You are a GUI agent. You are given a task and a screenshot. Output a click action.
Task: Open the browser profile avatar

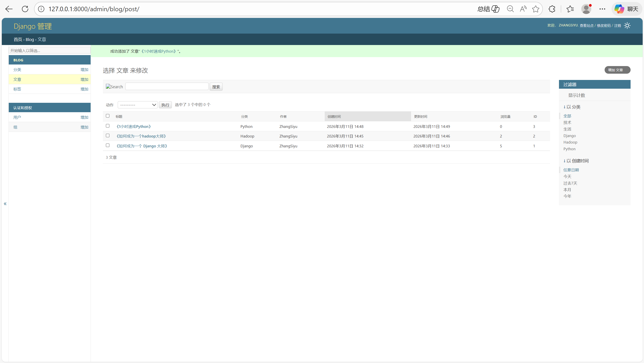click(586, 9)
